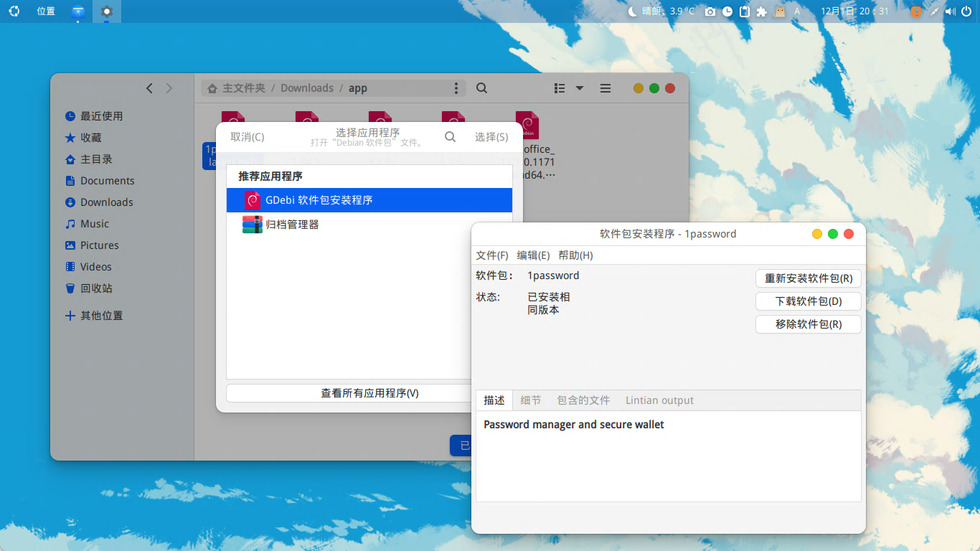
Task: Click 重新安装软件包(R) button
Action: point(808,278)
